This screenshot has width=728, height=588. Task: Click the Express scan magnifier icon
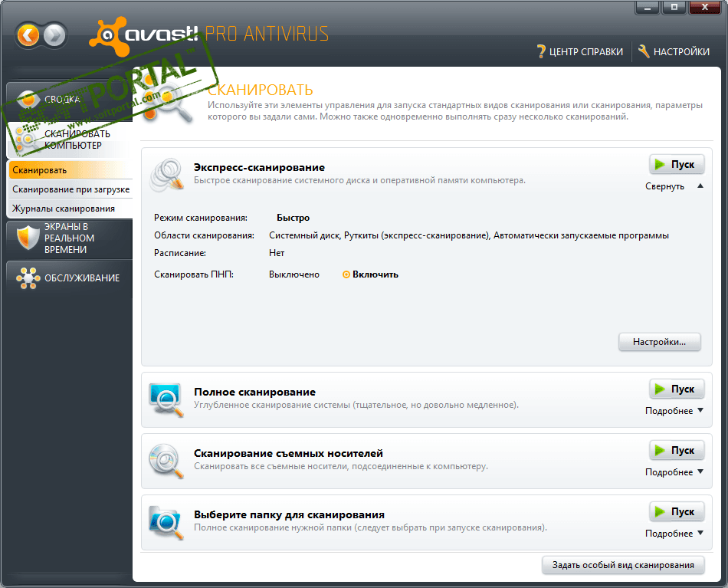166,174
